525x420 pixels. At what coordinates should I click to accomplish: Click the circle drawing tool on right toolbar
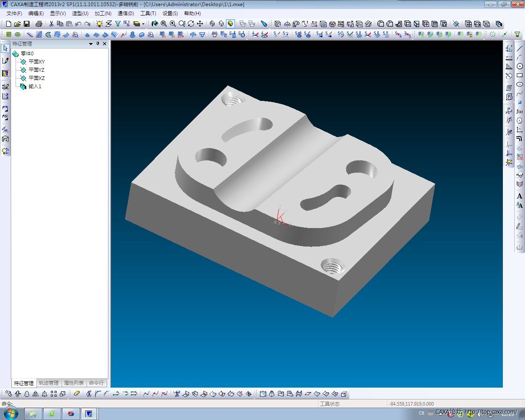pos(520,66)
